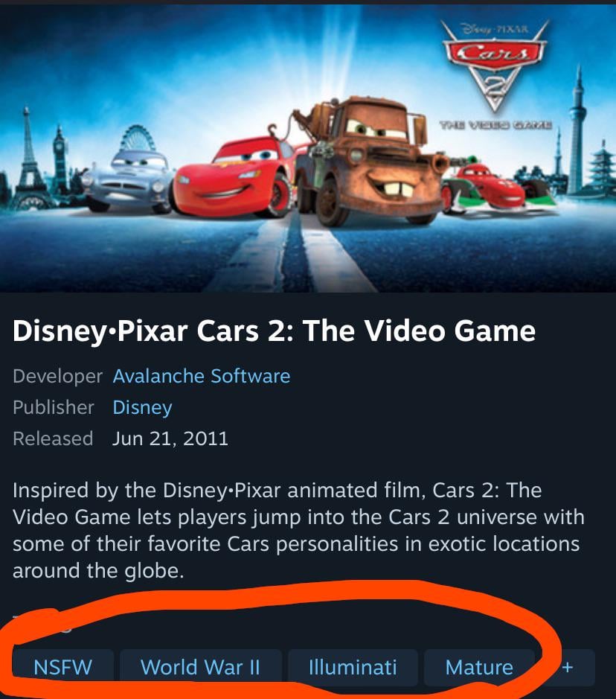Choose the Mature tag
Screen dimensions: 616x699
[479, 667]
